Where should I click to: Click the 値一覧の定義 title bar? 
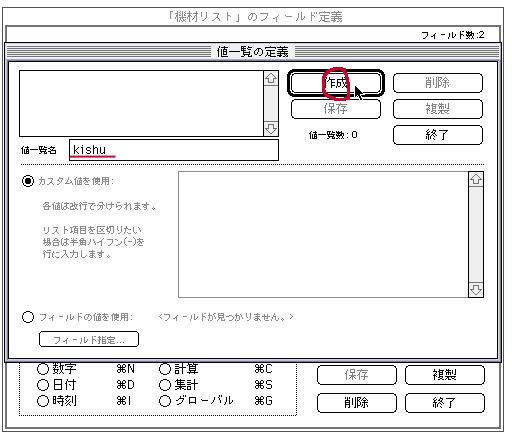pos(253,52)
